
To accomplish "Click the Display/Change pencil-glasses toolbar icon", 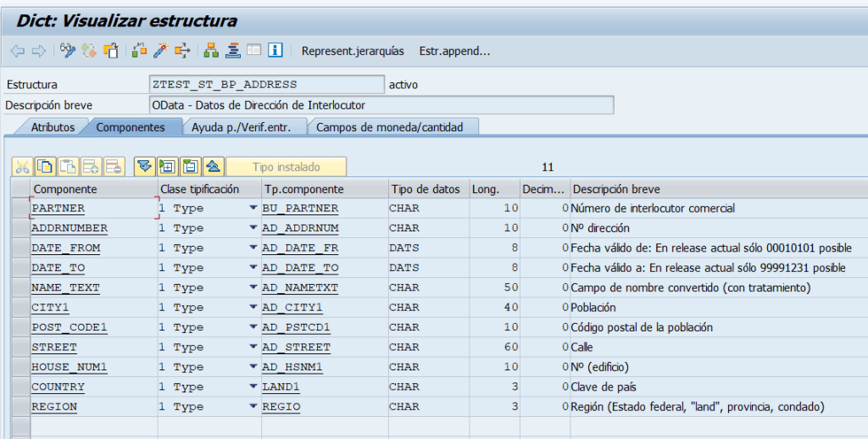I will 68,51.
